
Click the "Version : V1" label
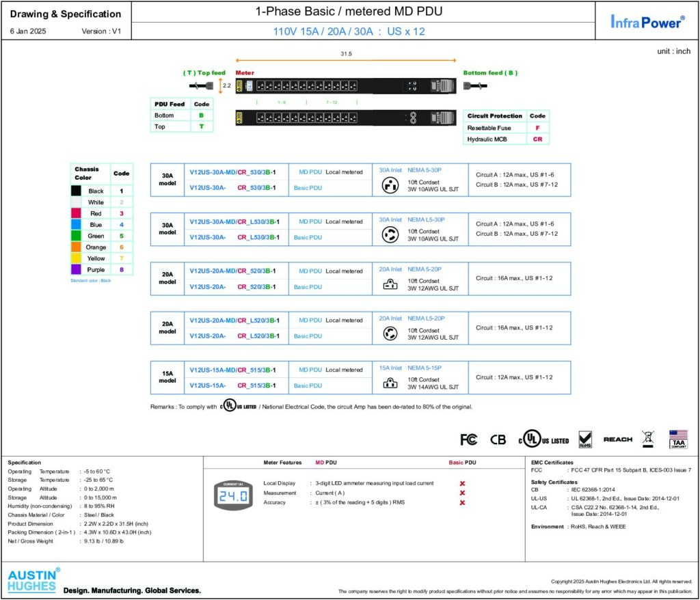pyautogui.click(x=101, y=31)
